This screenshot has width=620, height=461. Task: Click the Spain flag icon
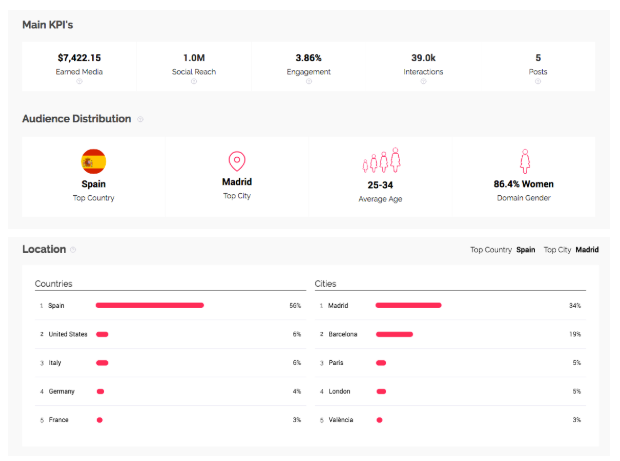click(x=94, y=161)
